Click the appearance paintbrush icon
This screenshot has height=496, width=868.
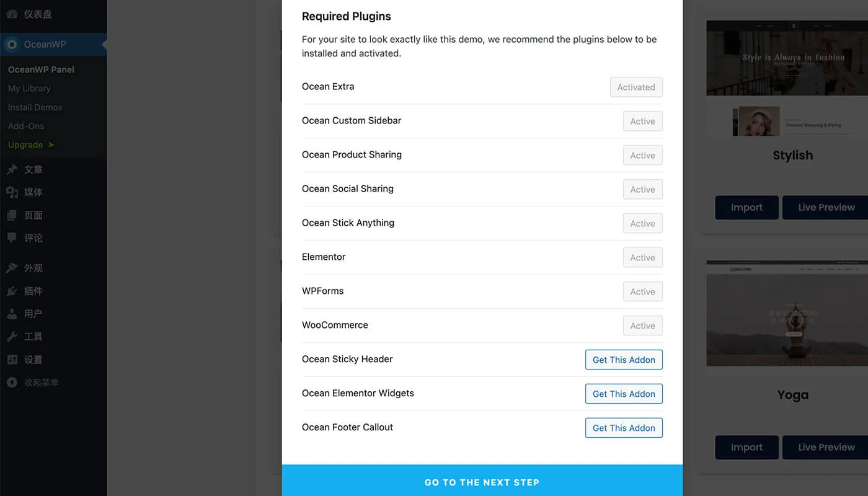pos(12,268)
